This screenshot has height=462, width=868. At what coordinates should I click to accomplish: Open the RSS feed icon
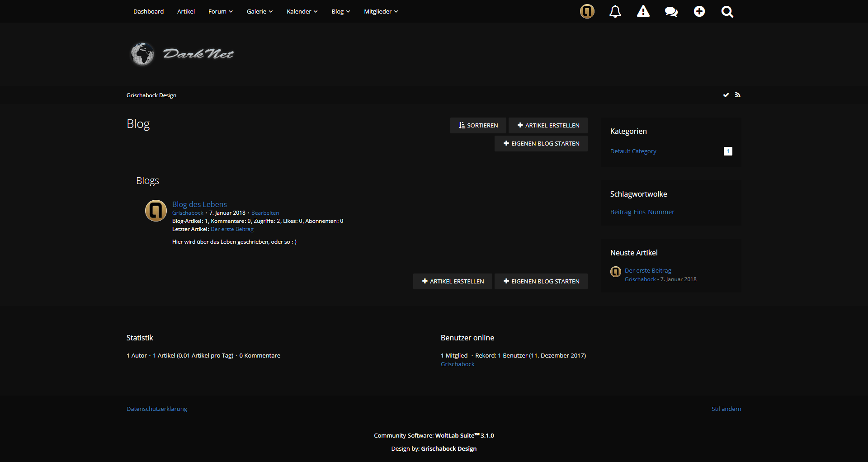[738, 95]
